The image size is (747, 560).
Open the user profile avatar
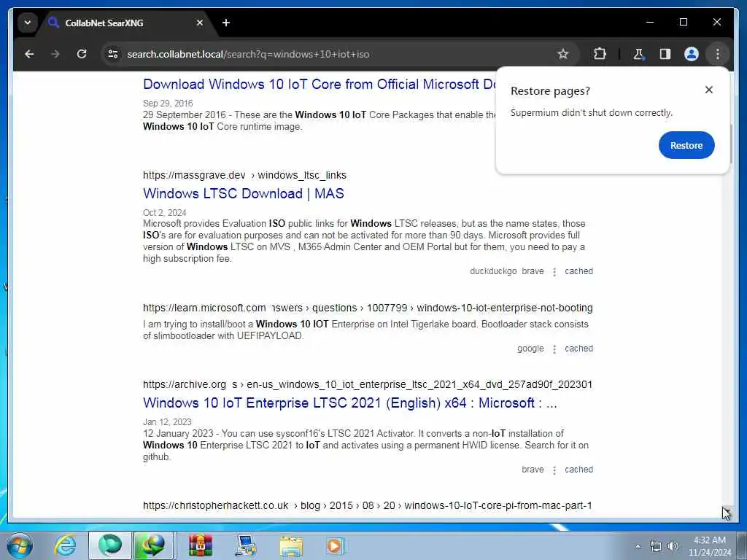point(692,54)
